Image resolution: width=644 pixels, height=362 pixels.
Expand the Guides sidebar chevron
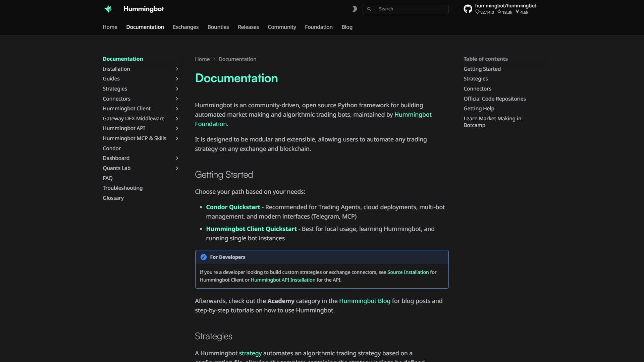[x=177, y=79]
